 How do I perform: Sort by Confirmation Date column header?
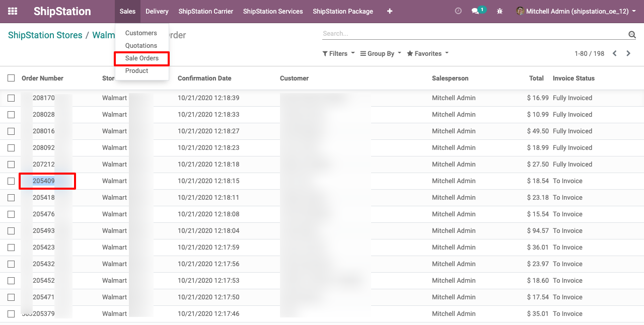204,78
